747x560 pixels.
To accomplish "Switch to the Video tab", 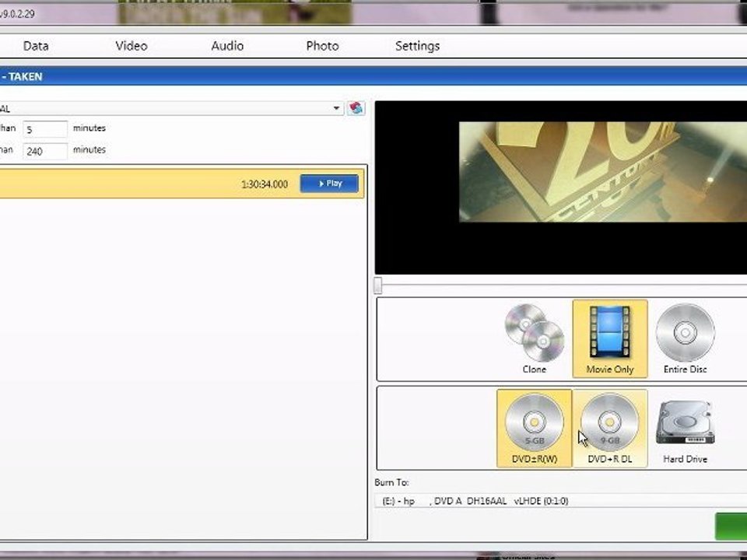I will pos(132,46).
